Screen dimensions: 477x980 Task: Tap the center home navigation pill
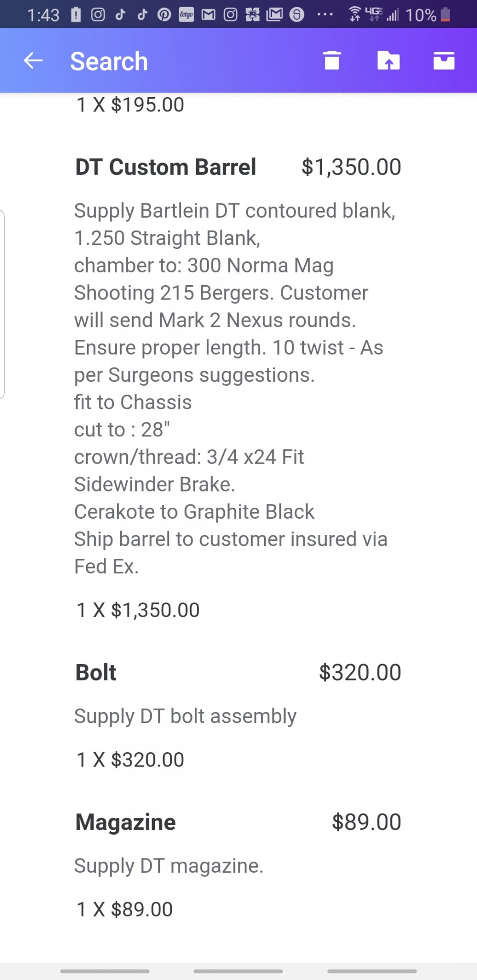[x=238, y=971]
